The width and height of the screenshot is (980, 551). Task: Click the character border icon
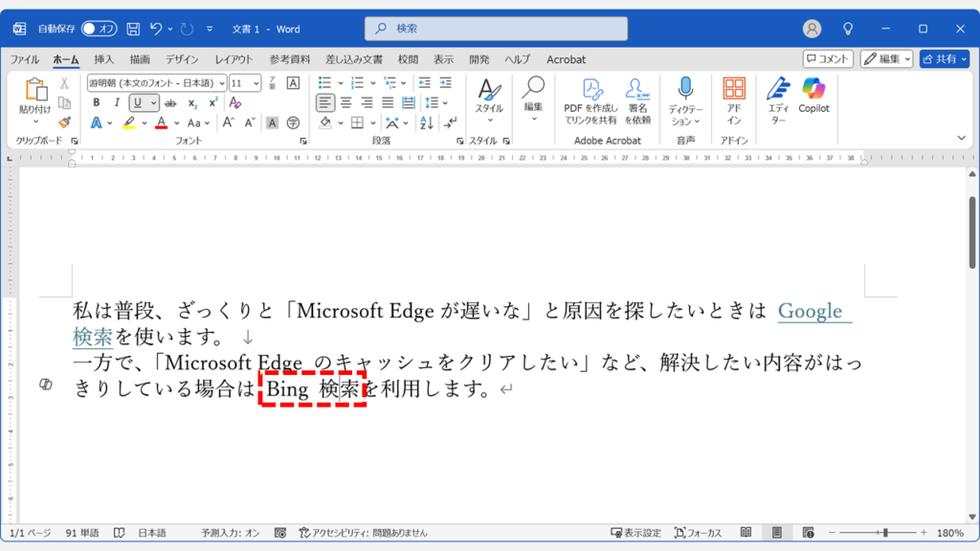[x=293, y=83]
